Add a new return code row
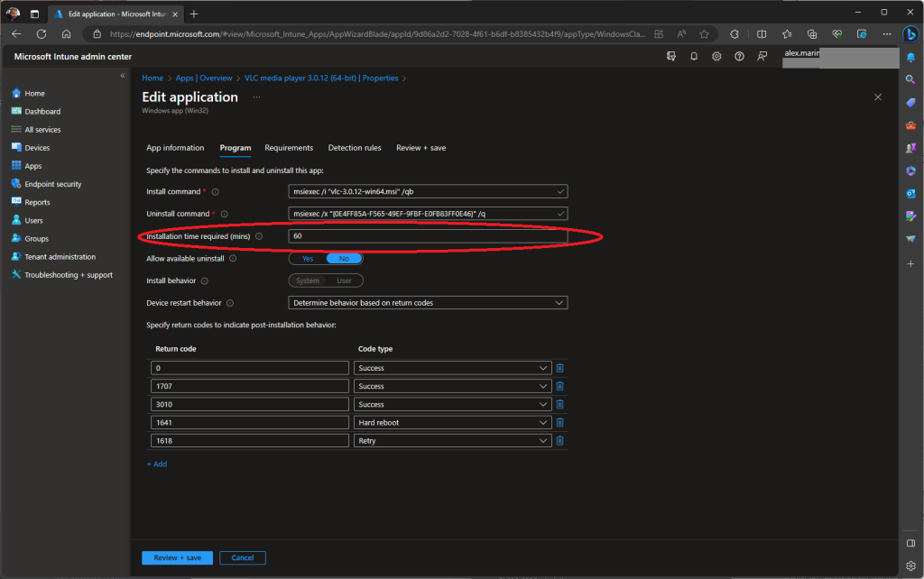 coord(157,464)
